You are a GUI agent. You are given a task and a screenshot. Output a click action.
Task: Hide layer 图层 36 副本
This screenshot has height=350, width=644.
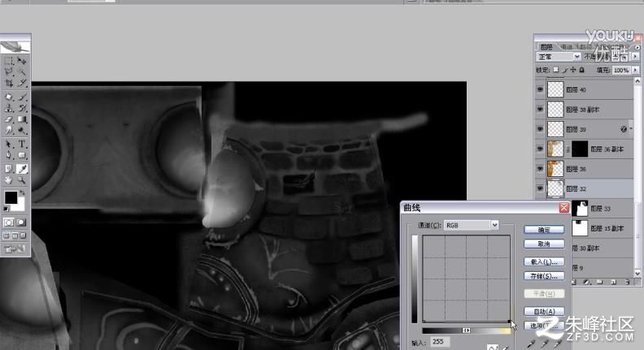click(540, 149)
